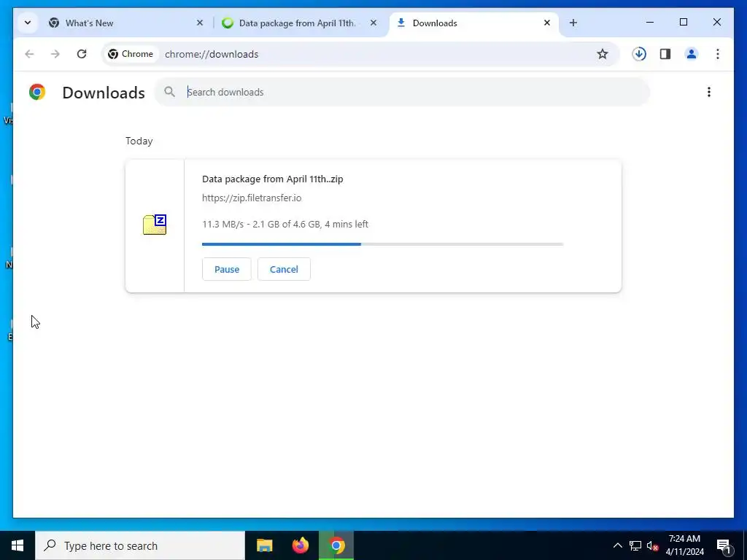The image size is (747, 560).
Task: Close the Downloads tab
Action: 547,23
